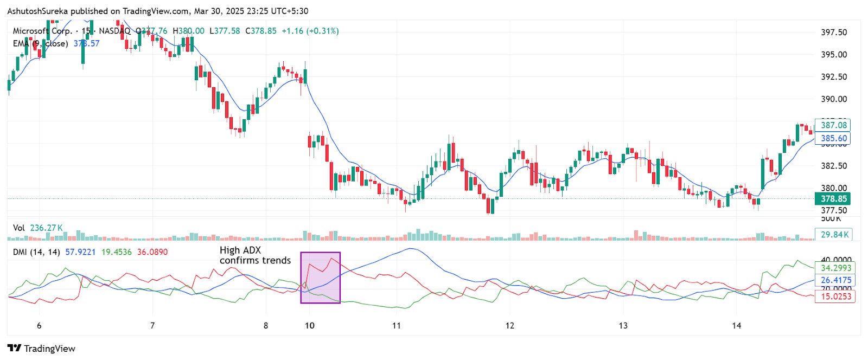Click the 392.50 price axis label
The height and width of the screenshot is (361, 868).
point(834,77)
